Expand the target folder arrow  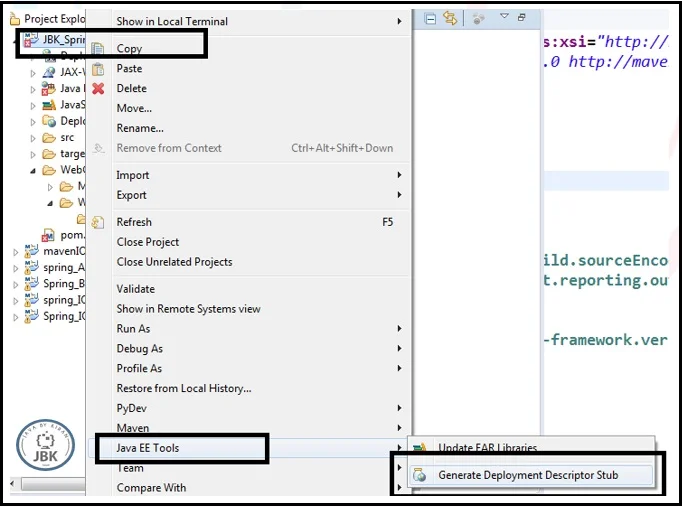(33, 154)
